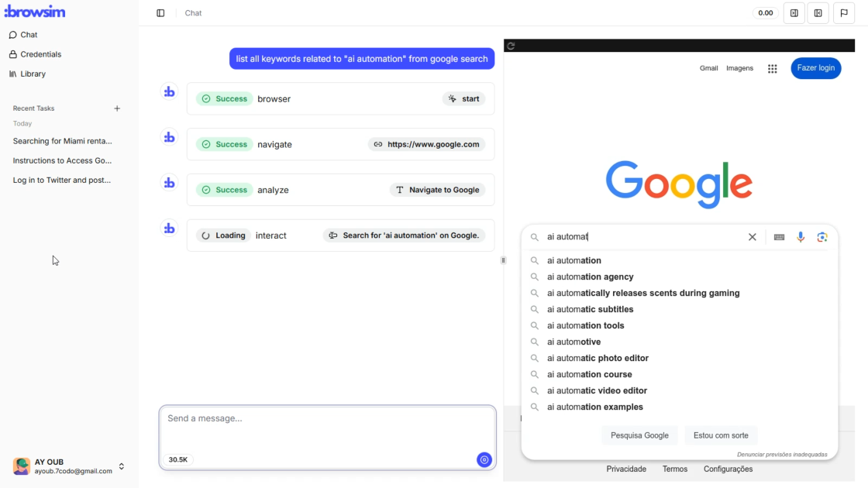
Task: Add a new task with plus icon
Action: (117, 108)
